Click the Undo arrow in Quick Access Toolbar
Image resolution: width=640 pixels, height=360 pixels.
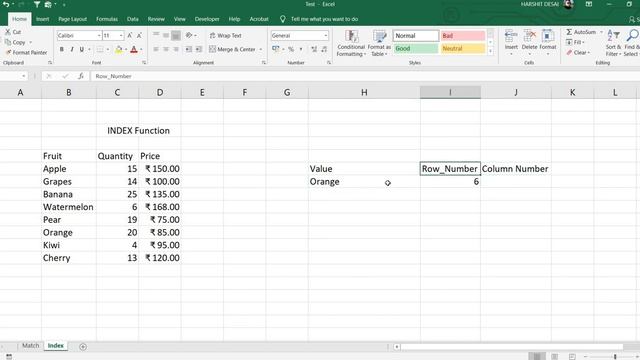(6, 4)
